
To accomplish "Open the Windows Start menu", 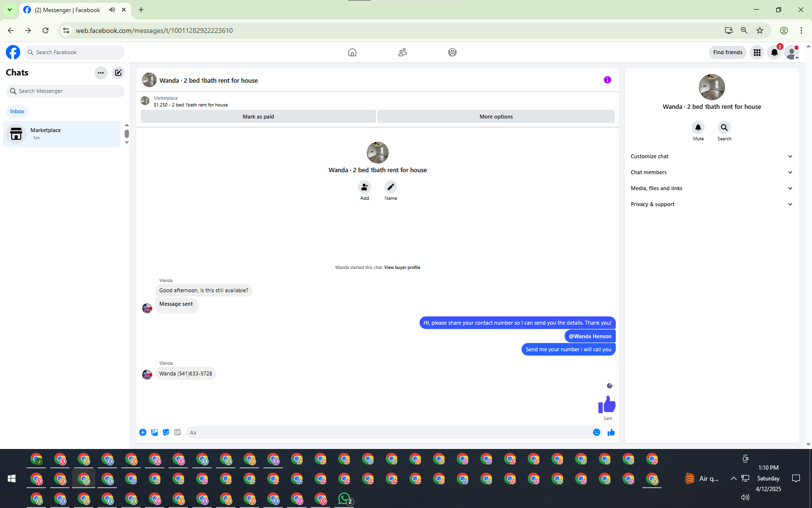I will [12, 478].
